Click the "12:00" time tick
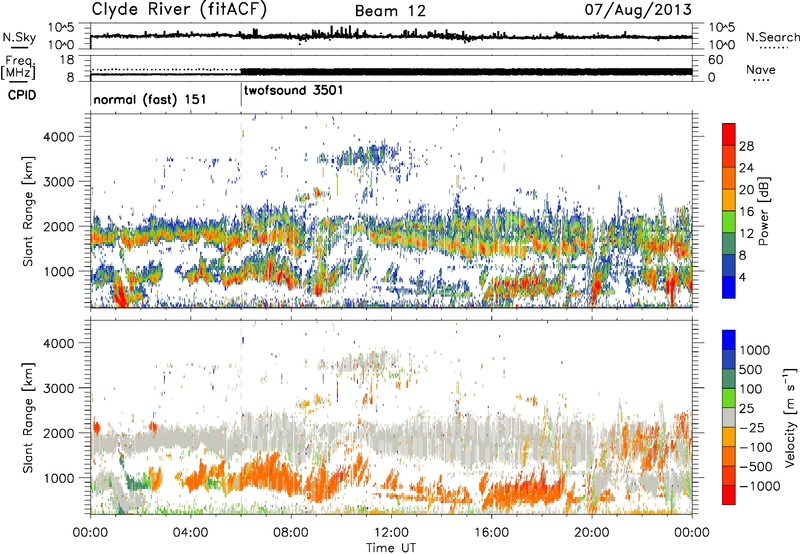Image resolution: width=800 pixels, height=554 pixels. [x=391, y=533]
